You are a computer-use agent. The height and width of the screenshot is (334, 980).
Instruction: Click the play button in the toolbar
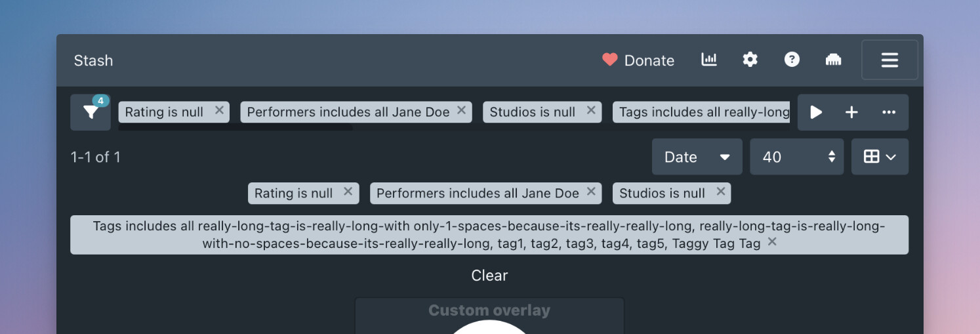[816, 112]
